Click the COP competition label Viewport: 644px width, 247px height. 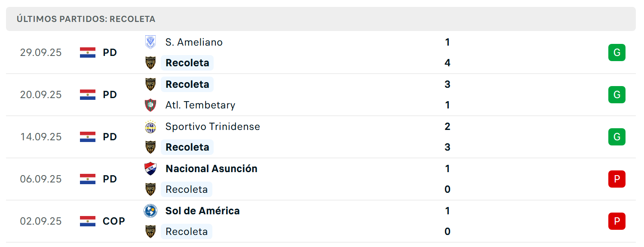pyautogui.click(x=114, y=221)
